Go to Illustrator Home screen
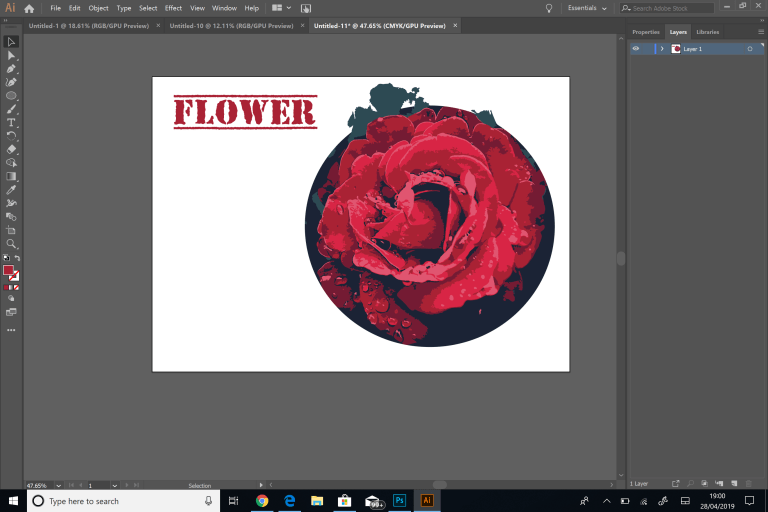Screen dimensions: 768x512 (x=29, y=8)
